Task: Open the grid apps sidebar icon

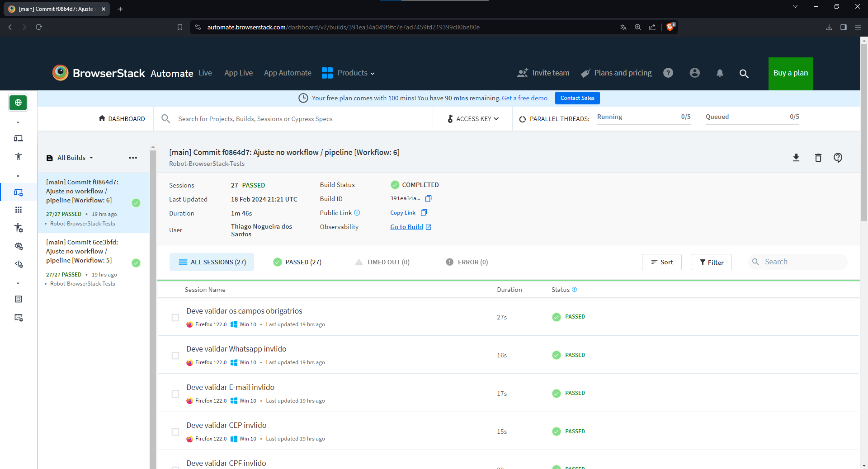Action: pyautogui.click(x=18, y=210)
